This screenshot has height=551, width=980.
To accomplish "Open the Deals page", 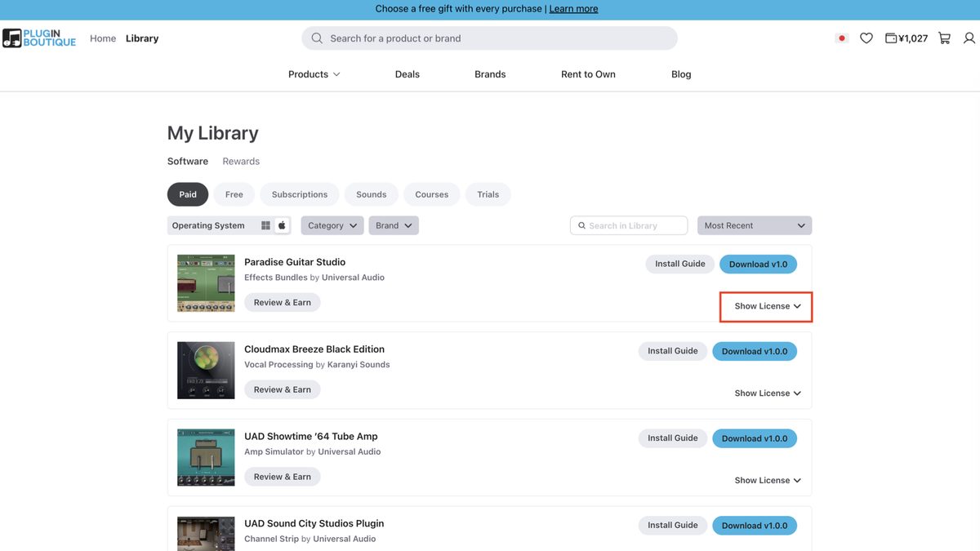I will 408,74.
